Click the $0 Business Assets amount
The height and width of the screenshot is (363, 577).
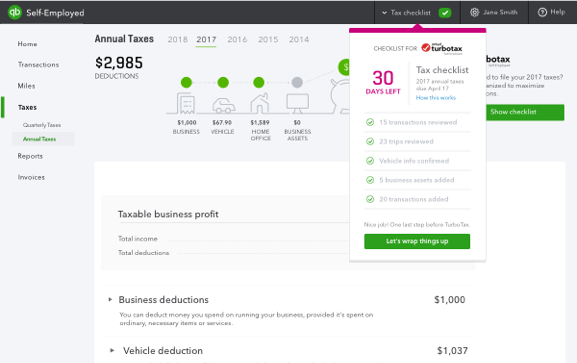[x=297, y=123]
